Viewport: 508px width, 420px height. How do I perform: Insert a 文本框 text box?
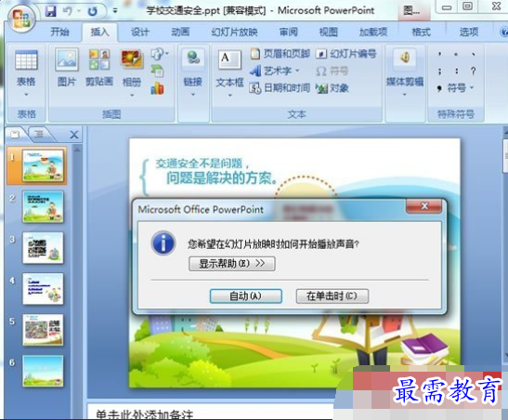point(229,60)
